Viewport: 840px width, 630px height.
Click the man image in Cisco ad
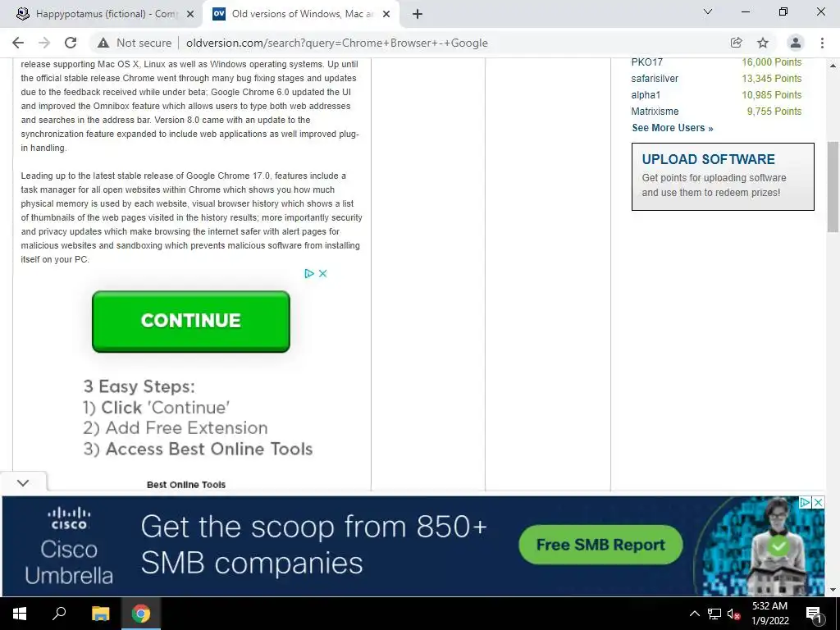[776, 546]
